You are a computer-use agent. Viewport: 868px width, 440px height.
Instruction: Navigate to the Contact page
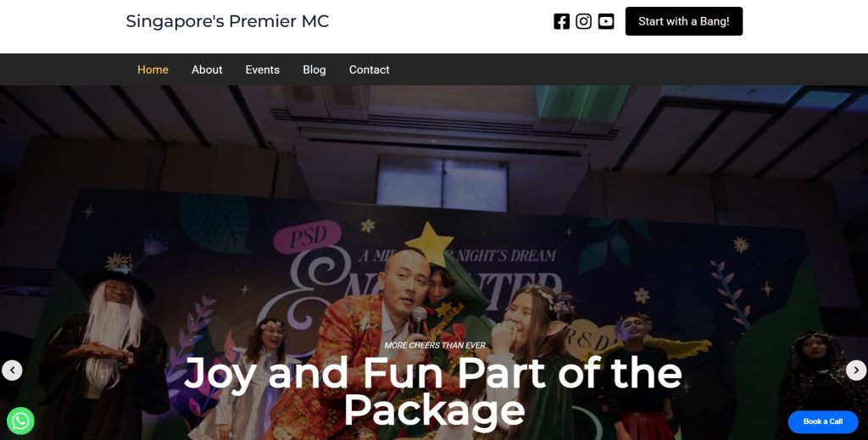370,70
